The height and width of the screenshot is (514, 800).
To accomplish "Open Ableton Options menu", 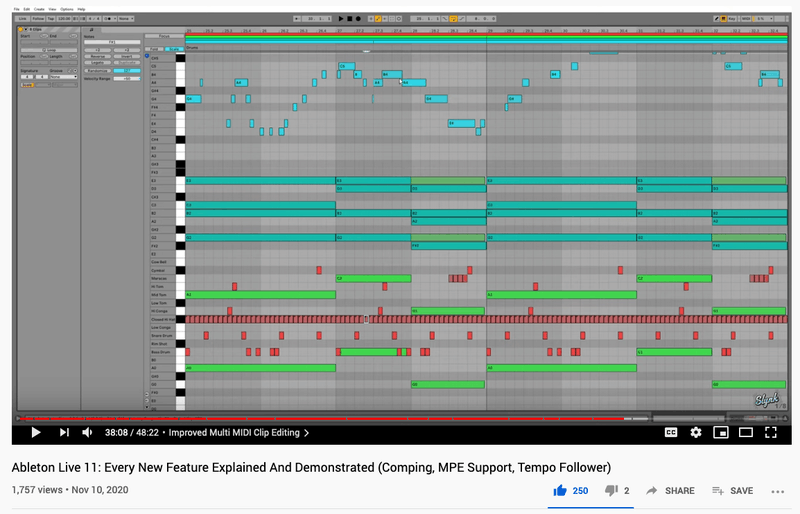I will pyautogui.click(x=67, y=9).
